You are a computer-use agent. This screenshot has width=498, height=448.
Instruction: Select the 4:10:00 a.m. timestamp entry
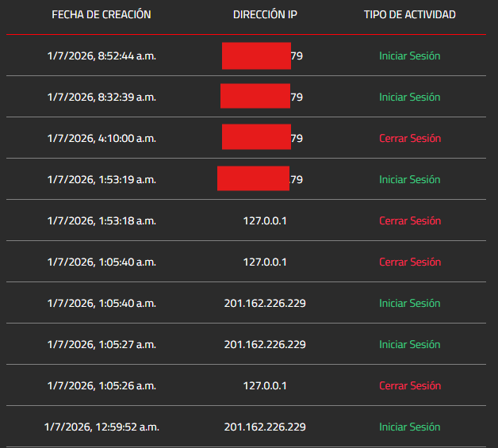(102, 139)
